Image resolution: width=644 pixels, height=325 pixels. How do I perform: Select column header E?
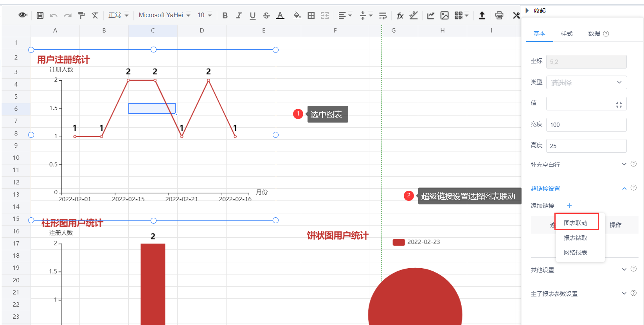click(264, 31)
